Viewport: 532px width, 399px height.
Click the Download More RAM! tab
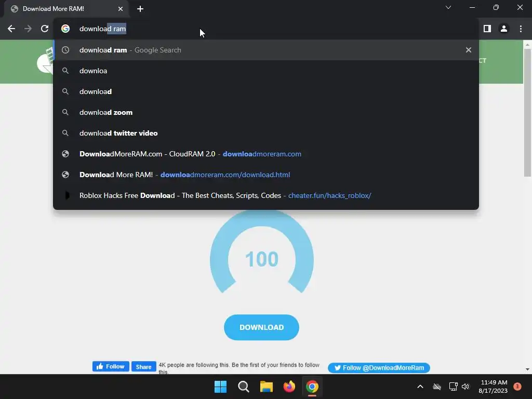[x=66, y=9]
